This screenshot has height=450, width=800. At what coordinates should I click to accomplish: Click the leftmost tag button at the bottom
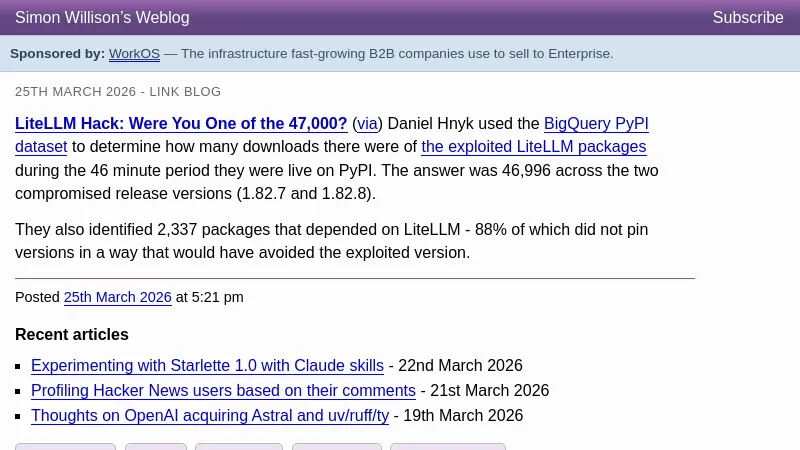pos(65,446)
